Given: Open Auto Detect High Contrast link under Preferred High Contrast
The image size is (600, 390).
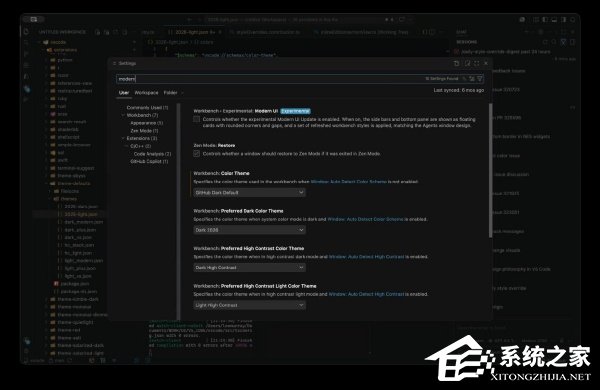Looking at the screenshot, I should 366,257.
